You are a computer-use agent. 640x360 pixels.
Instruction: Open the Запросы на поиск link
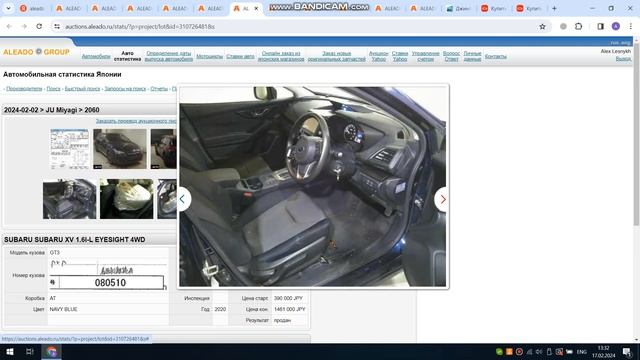pyautogui.click(x=125, y=89)
